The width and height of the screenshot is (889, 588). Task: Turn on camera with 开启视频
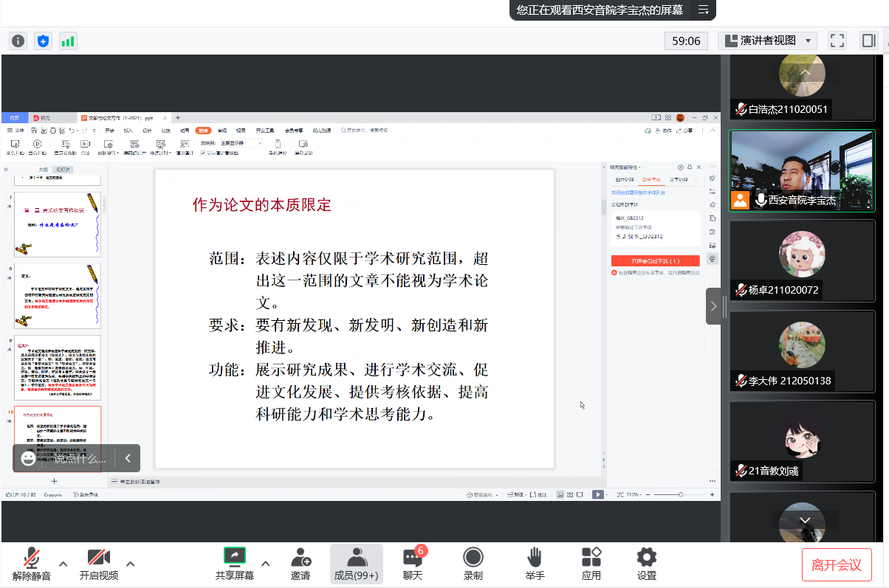pyautogui.click(x=99, y=564)
